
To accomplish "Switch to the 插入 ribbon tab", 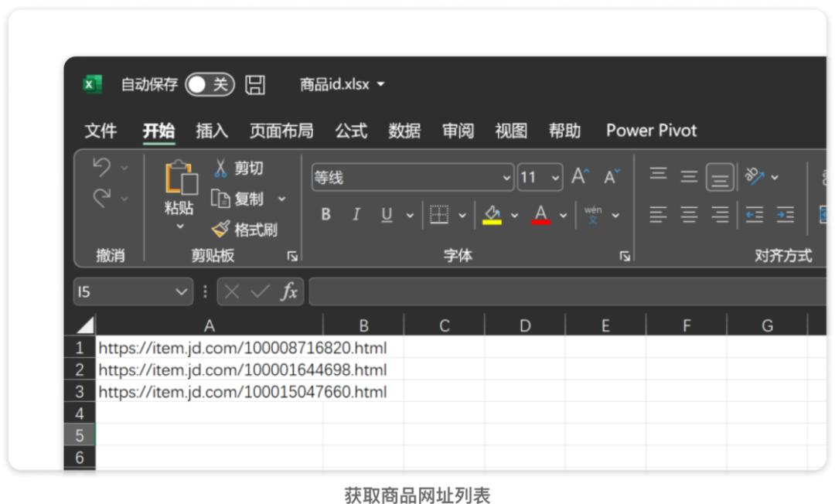I will click(211, 131).
